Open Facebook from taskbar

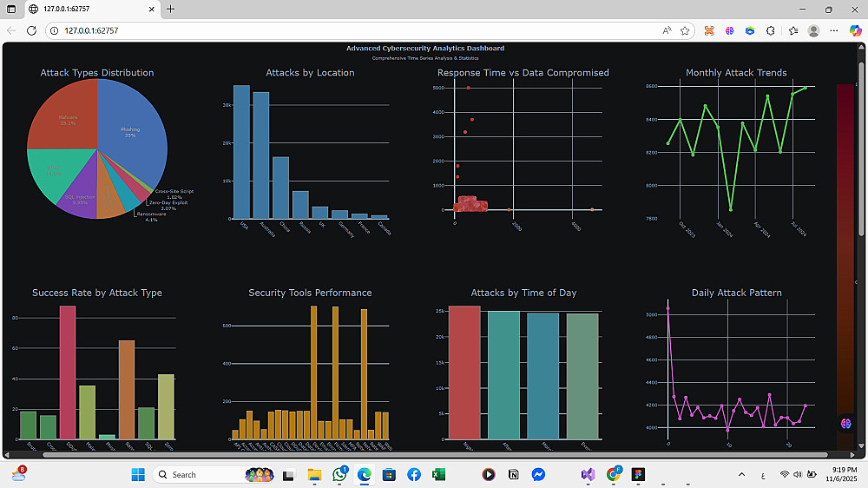click(414, 475)
